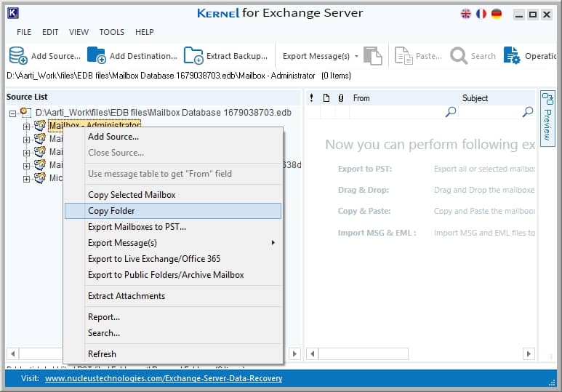
Task: Select Export to Public Folders/Archive Mailbox
Action: 173,275
